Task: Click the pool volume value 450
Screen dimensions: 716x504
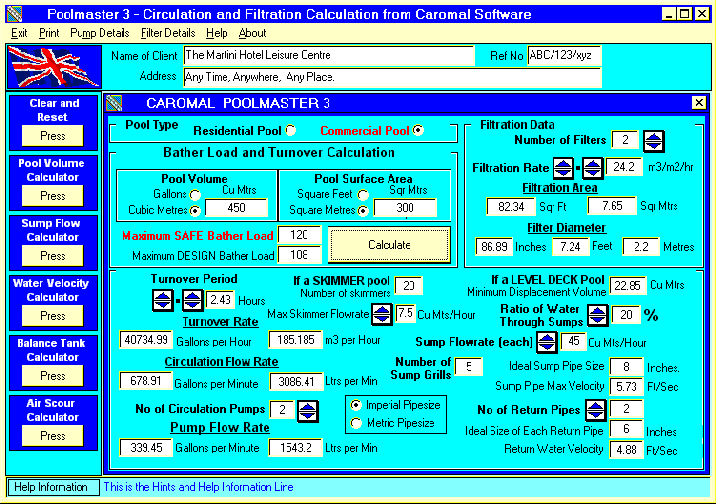Action: pos(237,208)
